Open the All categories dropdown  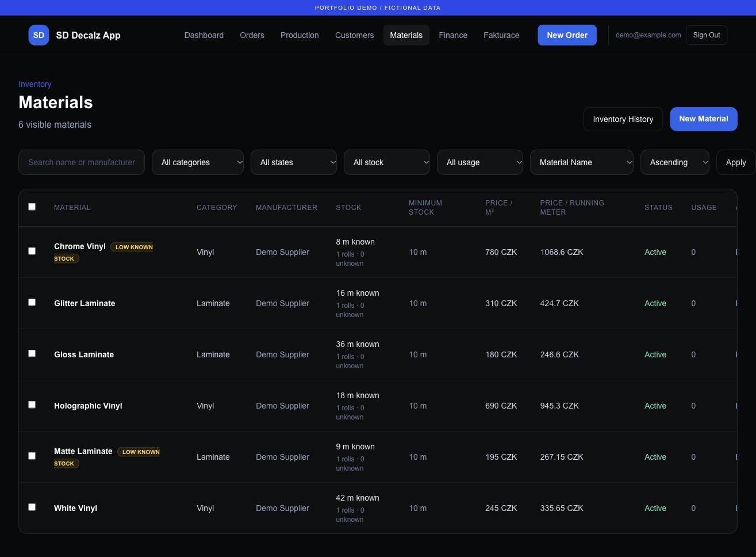point(198,162)
